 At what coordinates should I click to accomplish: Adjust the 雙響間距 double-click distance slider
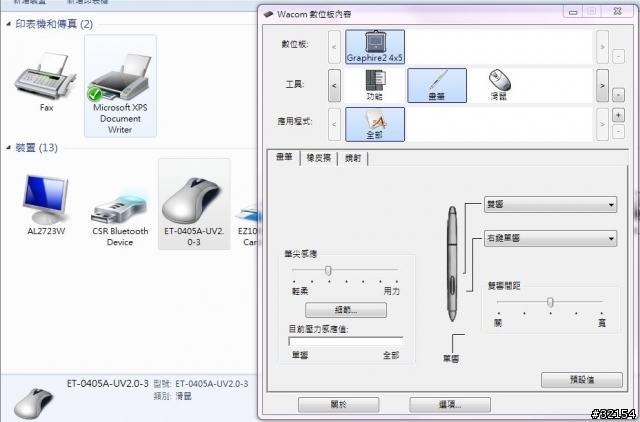click(550, 302)
